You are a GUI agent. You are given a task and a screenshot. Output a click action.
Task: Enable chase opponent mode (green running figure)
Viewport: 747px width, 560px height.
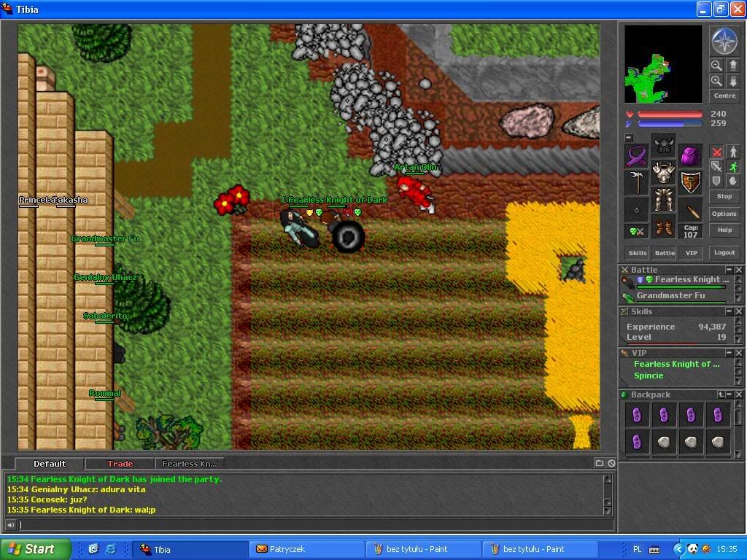[x=732, y=166]
